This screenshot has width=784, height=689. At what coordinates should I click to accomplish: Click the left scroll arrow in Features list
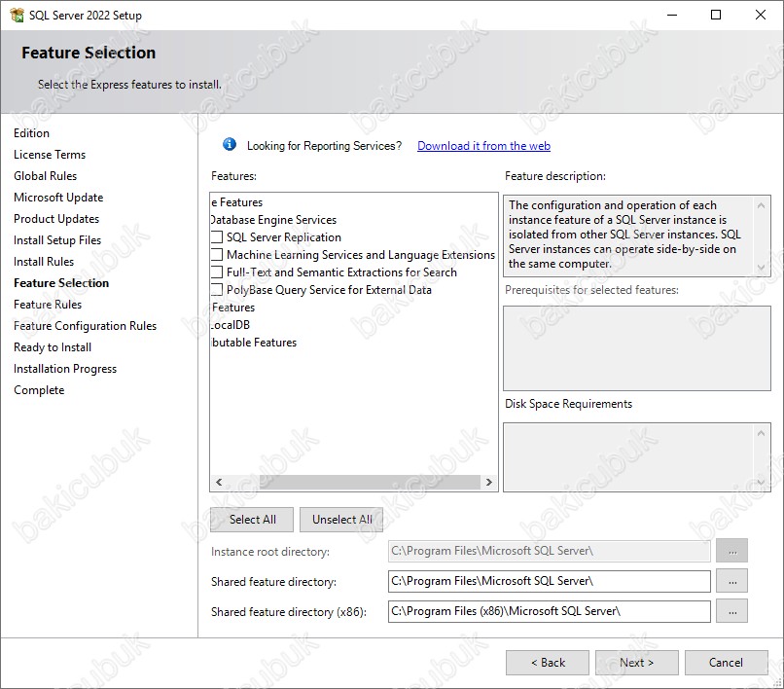tap(219, 483)
